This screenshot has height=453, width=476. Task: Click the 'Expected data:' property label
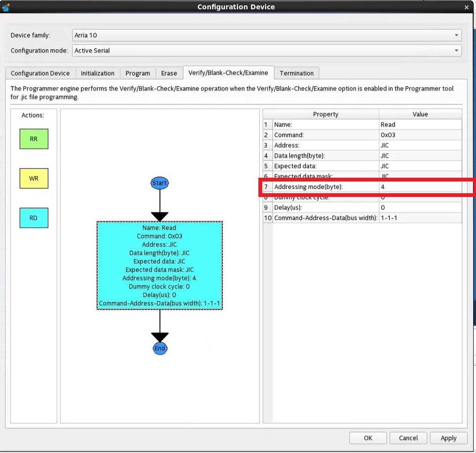pos(295,166)
